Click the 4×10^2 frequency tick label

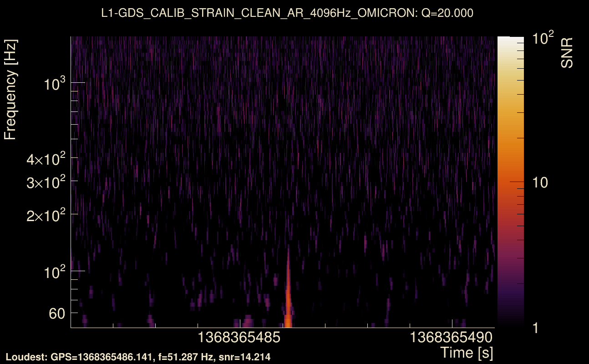(x=47, y=159)
